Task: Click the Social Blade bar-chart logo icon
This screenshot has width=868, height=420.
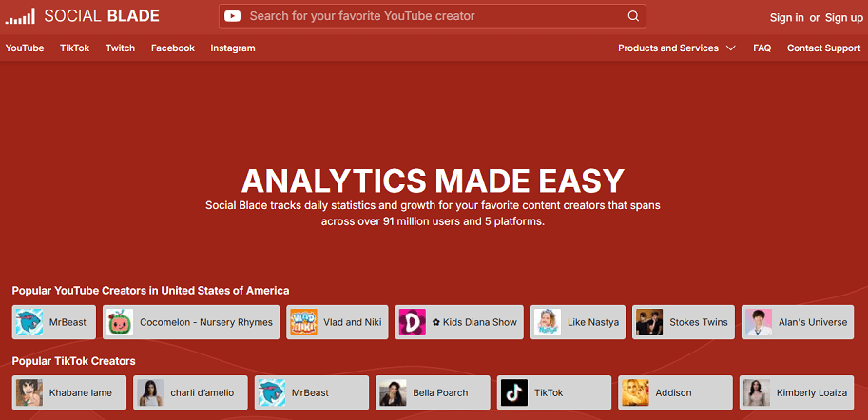Action: pos(20,16)
